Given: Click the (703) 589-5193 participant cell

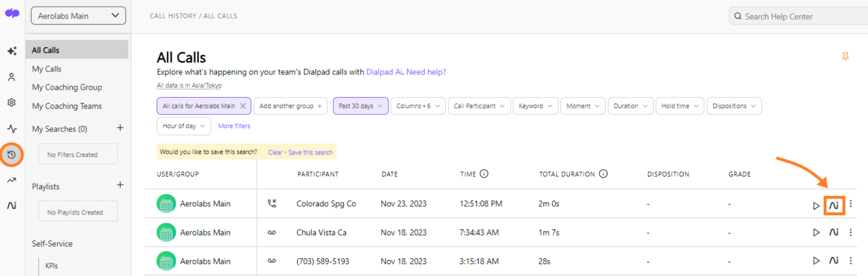Looking at the screenshot, I should tap(323, 261).
